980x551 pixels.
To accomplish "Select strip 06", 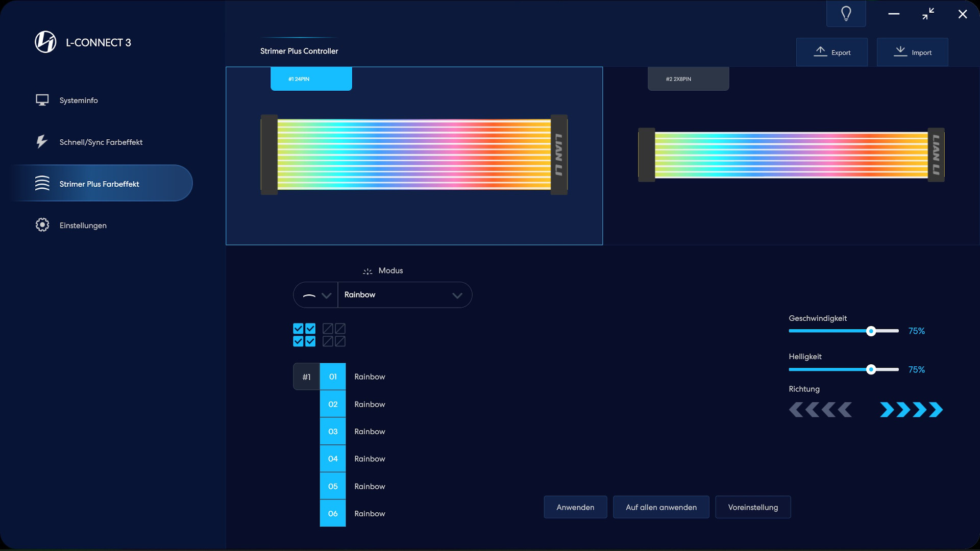I will (333, 513).
